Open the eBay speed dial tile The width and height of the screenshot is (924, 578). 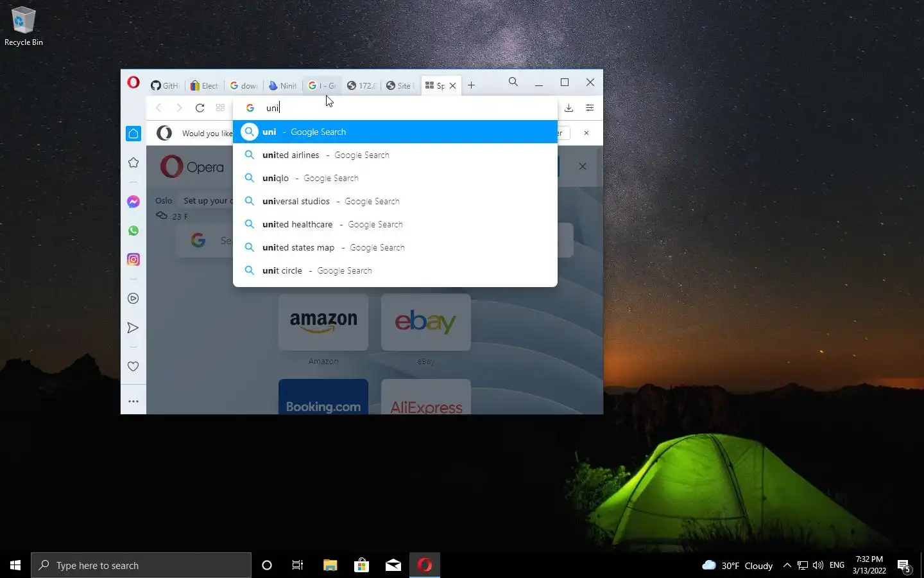[x=426, y=322]
